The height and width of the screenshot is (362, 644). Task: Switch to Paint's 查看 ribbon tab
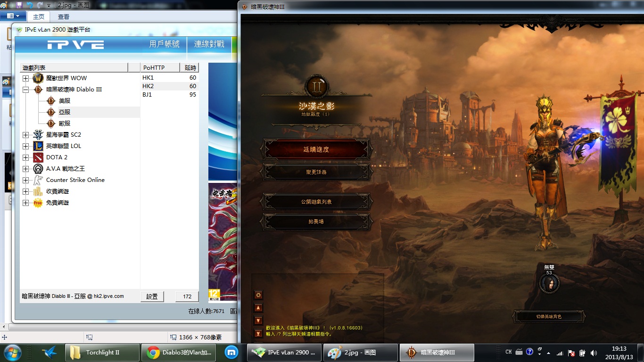point(64,16)
